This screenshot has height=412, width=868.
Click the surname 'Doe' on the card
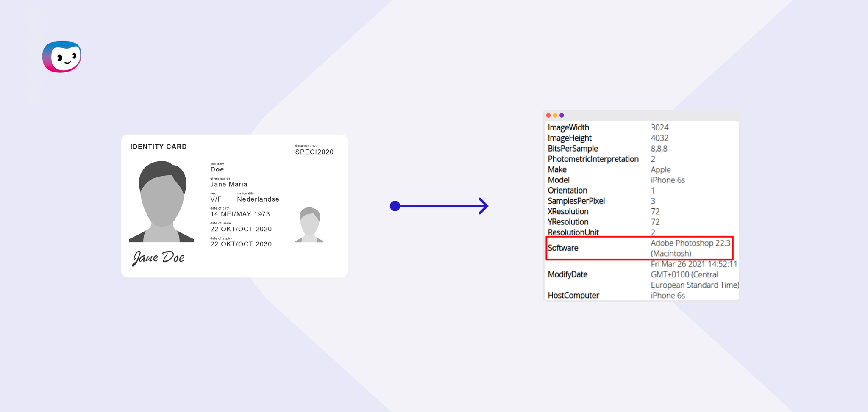point(217,169)
